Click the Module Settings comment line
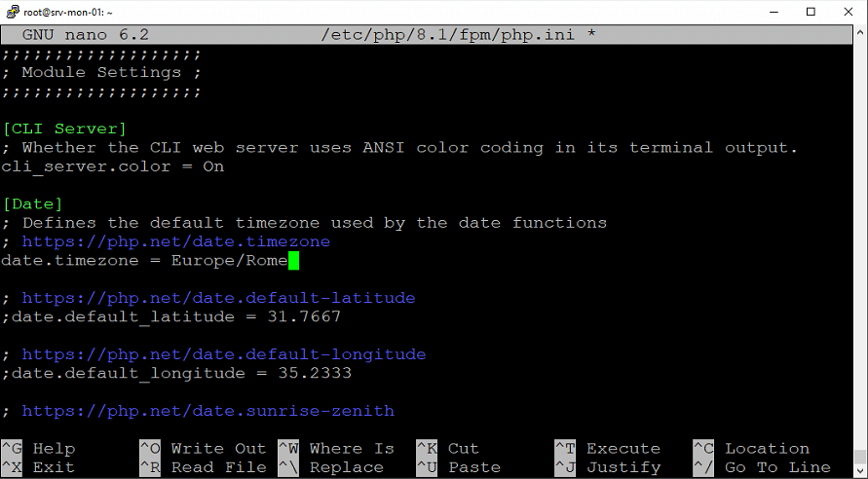868x479 pixels. coord(101,72)
